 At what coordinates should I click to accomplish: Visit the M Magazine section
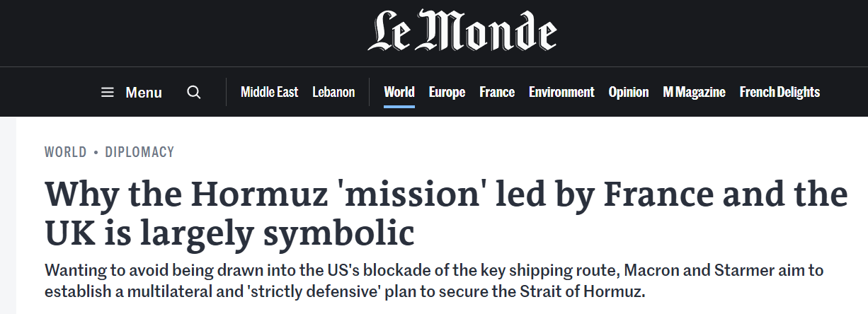tap(694, 92)
